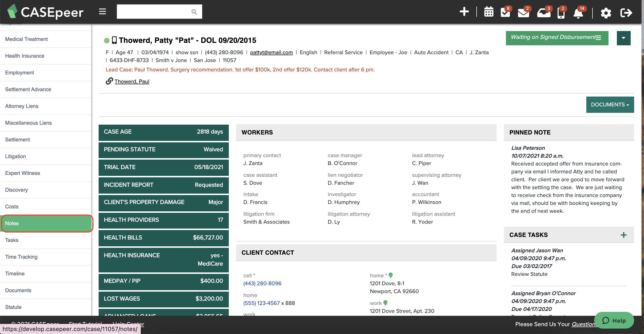Click the HEALTH BILLS tile
The height and width of the screenshot is (334, 644).
coord(163,238)
